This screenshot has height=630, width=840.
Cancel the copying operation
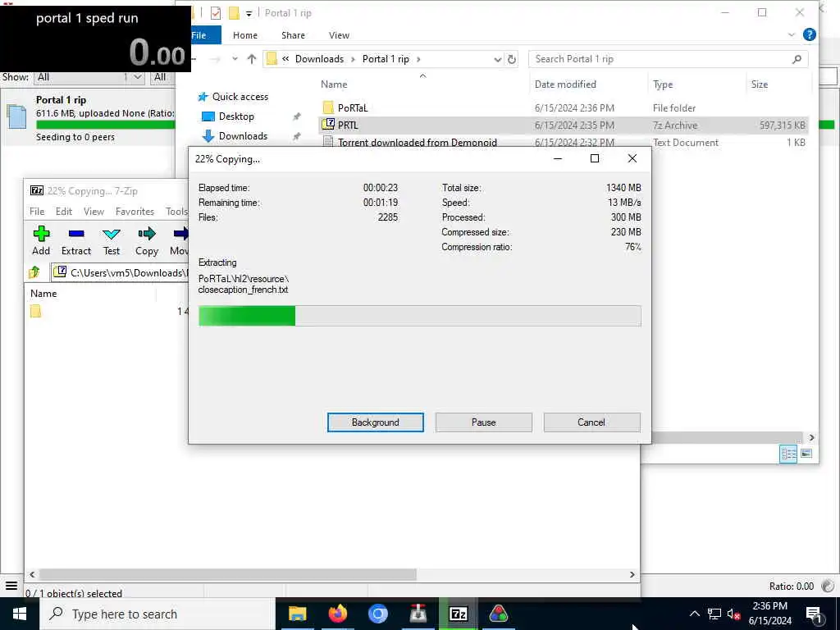591,422
